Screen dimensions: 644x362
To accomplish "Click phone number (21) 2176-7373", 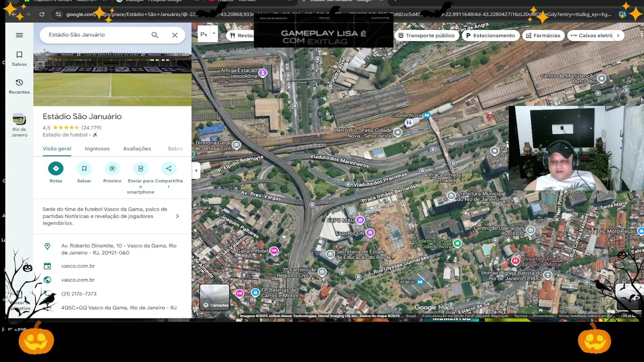I will tap(78, 294).
